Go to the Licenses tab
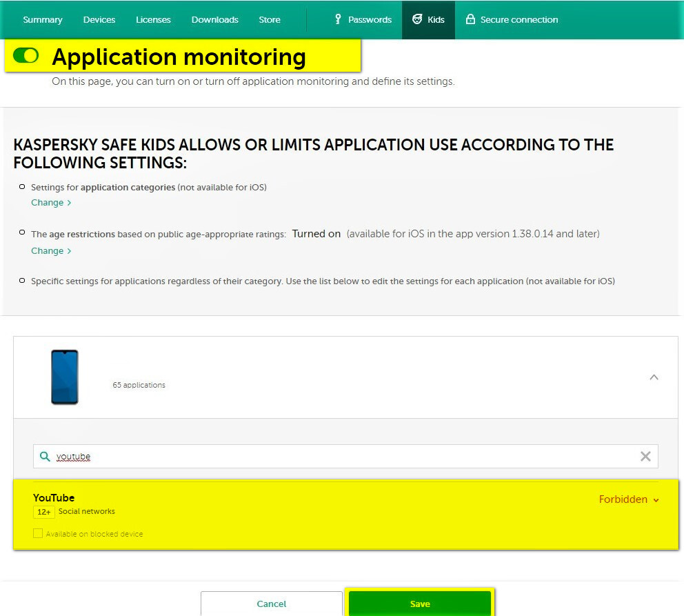The image size is (684, 616). (153, 20)
